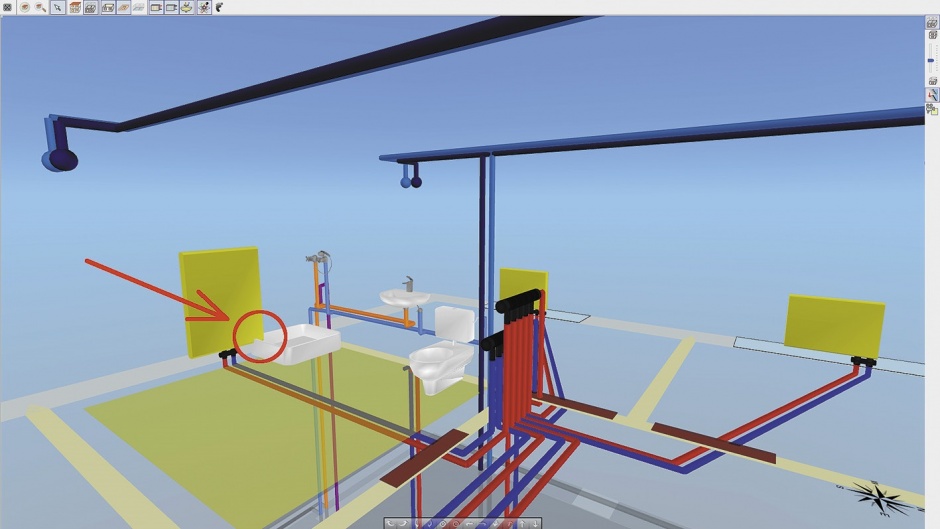Toggle the pipe routing icon on right panel
Image resolution: width=940 pixels, height=529 pixels.
coord(932,95)
